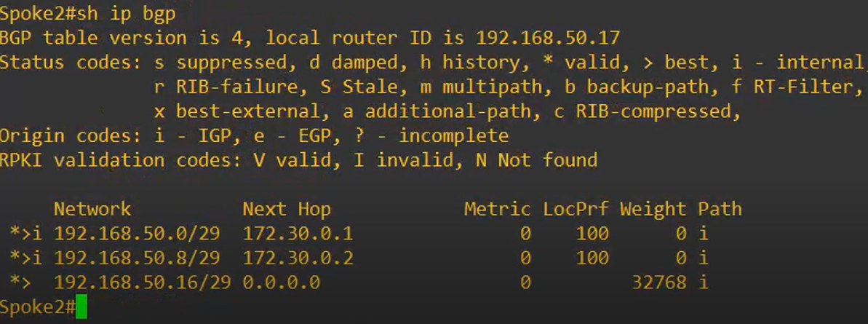
Task: Click network entry 192.168.50.0/29
Action: coord(137,233)
